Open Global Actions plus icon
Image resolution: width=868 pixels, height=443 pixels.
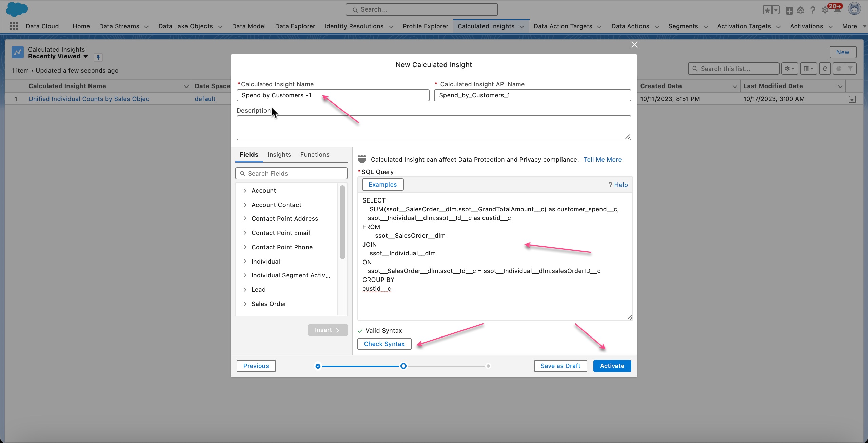click(789, 11)
